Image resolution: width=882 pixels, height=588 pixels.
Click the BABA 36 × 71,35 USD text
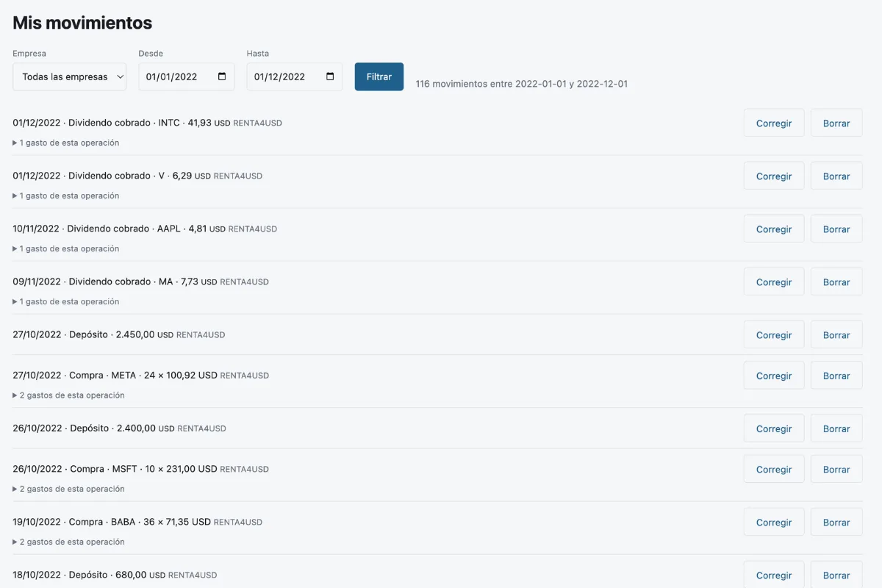[x=137, y=522]
